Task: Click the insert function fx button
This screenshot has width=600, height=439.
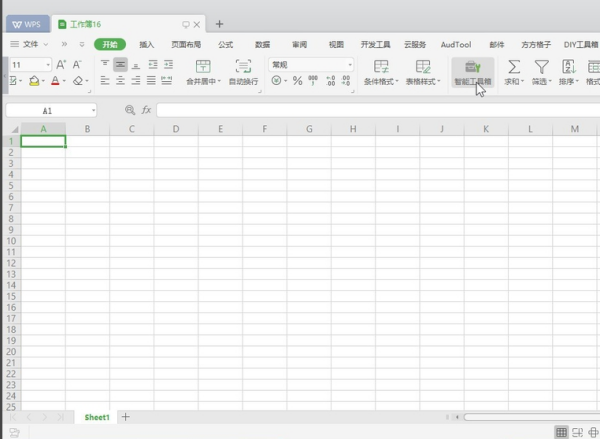Action: [146, 110]
